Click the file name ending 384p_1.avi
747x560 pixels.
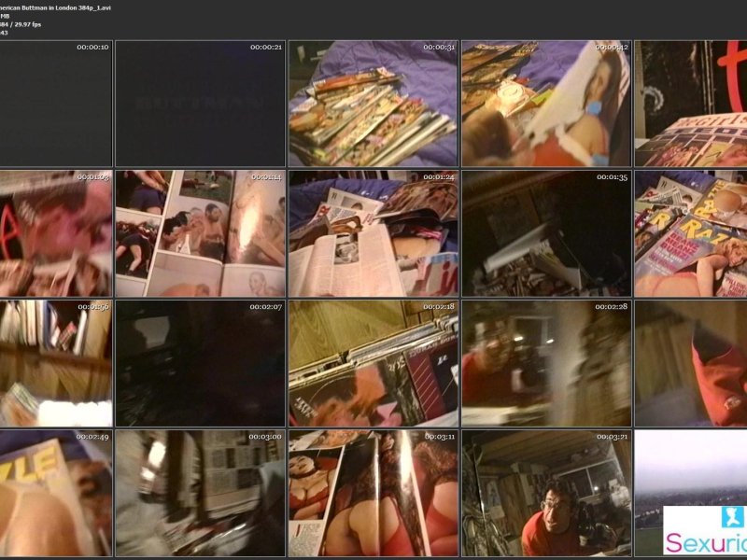(x=55, y=8)
